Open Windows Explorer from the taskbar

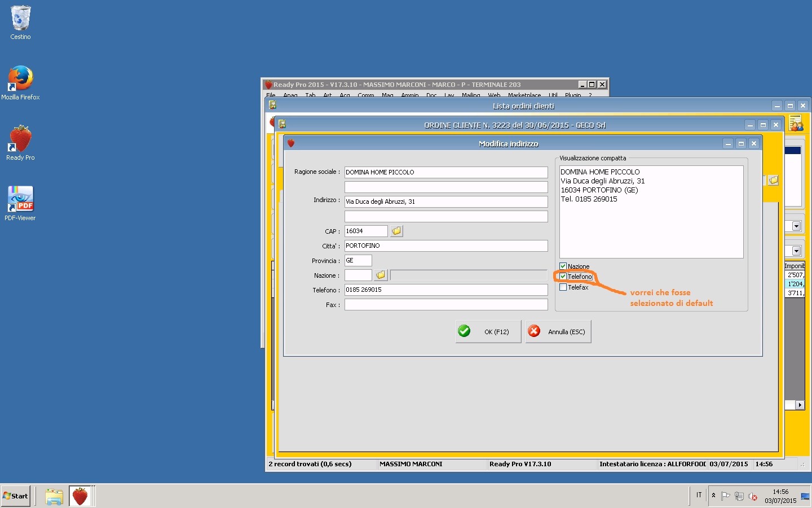pyautogui.click(x=54, y=496)
